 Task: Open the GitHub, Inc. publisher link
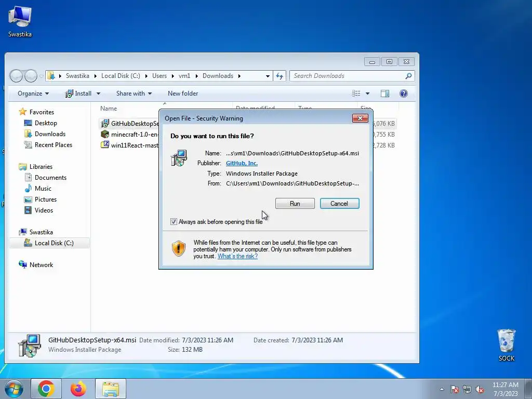[242, 163]
